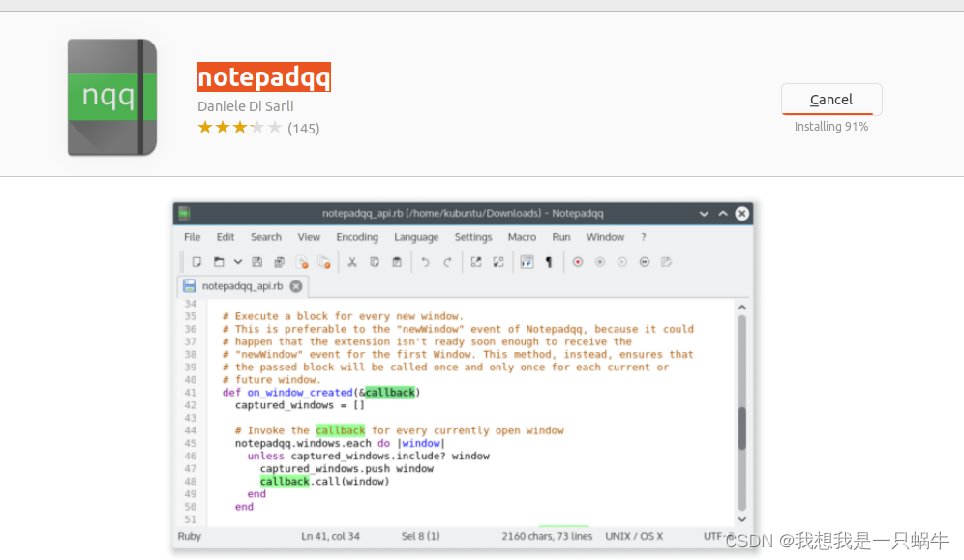Click the on_window_created method name
The width and height of the screenshot is (964, 560).
click(300, 393)
